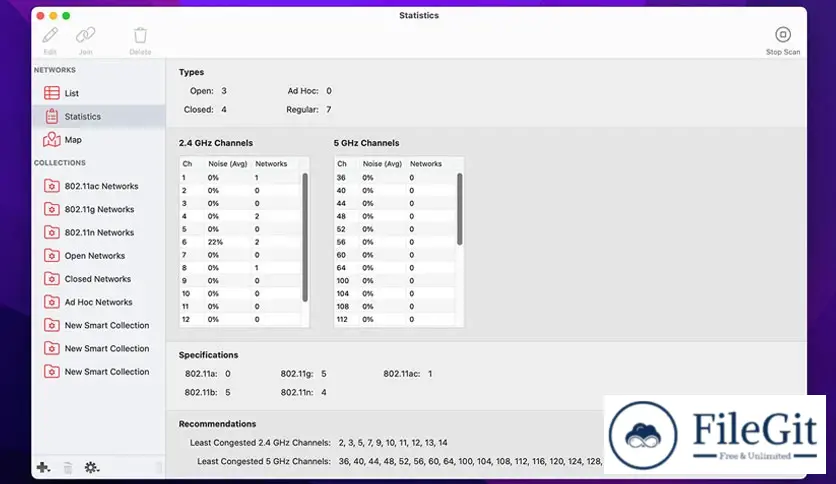
Task: Open the Open Networks collection
Action: (x=99, y=255)
